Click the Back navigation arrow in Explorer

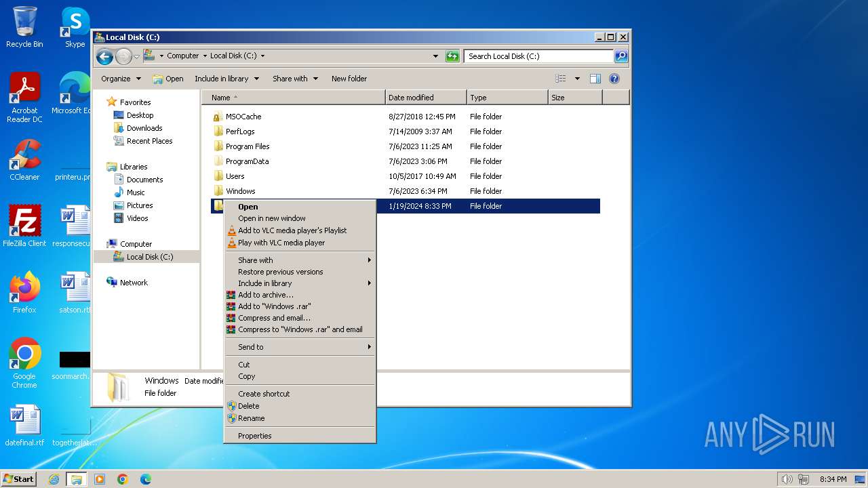pyautogui.click(x=104, y=56)
